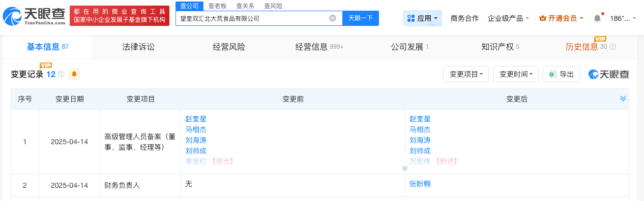Click the help icon next to 变更记录 12
The height and width of the screenshot is (201, 644).
point(61,74)
